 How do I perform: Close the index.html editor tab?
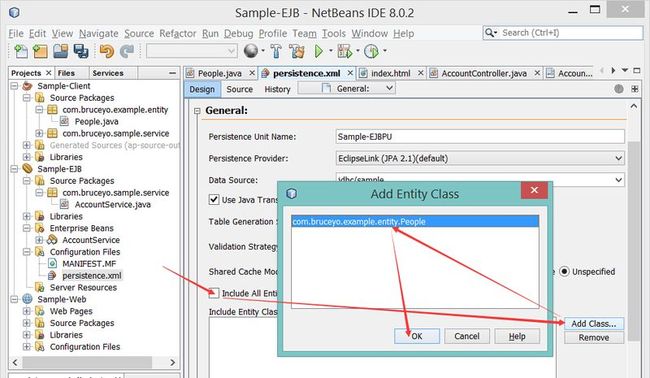(x=420, y=73)
